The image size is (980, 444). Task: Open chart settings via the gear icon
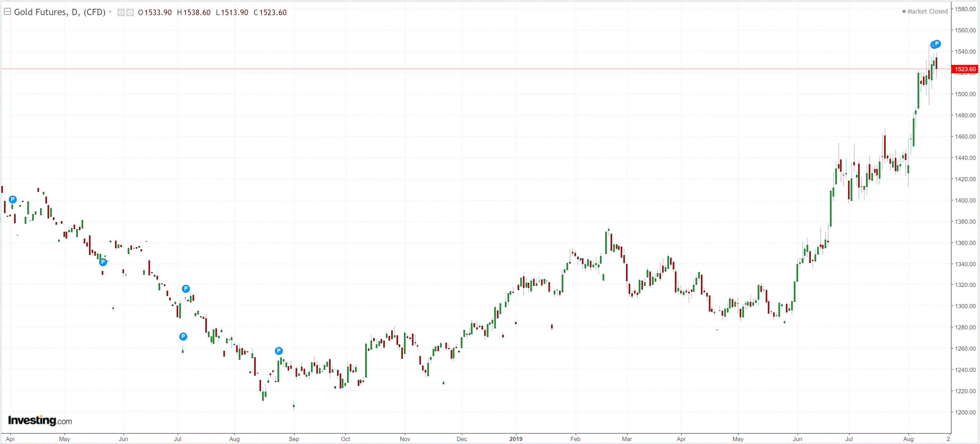[130, 12]
